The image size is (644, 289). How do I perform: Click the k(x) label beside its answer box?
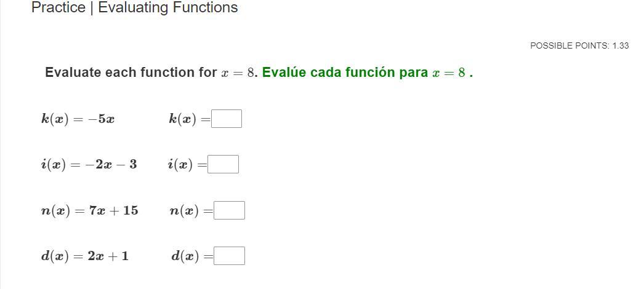pos(182,119)
